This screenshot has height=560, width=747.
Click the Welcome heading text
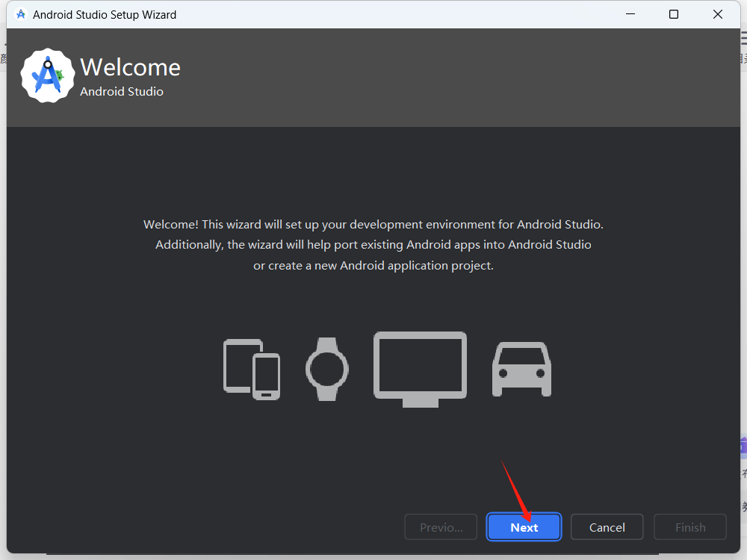click(130, 67)
